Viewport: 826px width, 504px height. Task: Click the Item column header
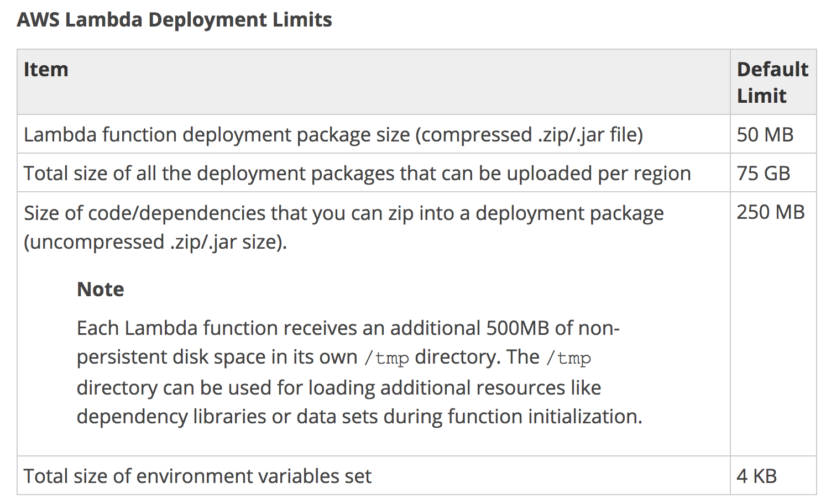point(46,70)
